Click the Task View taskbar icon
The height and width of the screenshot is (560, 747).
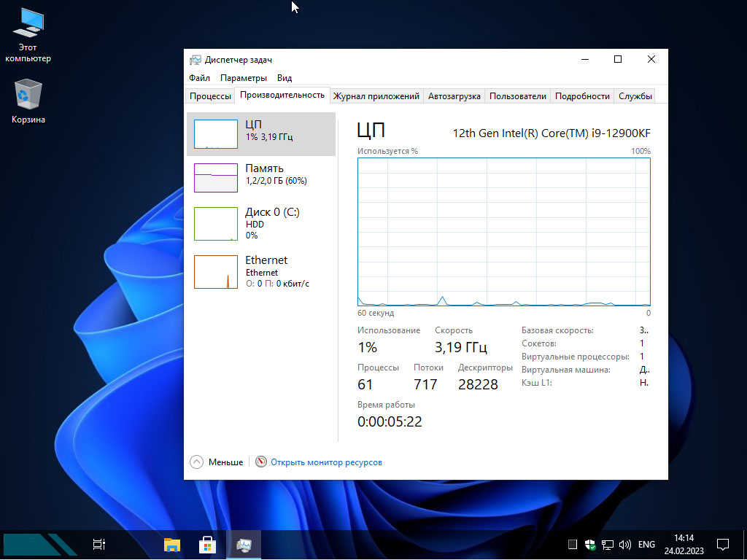click(99, 544)
